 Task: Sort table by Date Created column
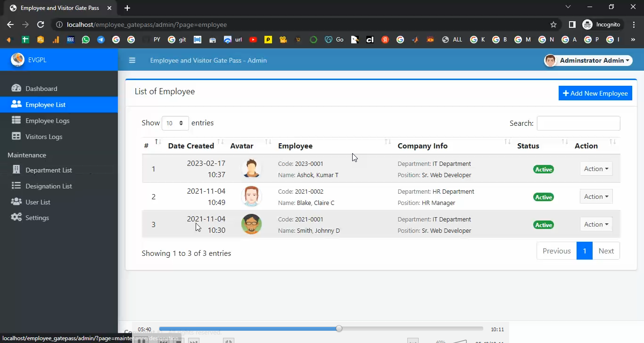[191, 146]
